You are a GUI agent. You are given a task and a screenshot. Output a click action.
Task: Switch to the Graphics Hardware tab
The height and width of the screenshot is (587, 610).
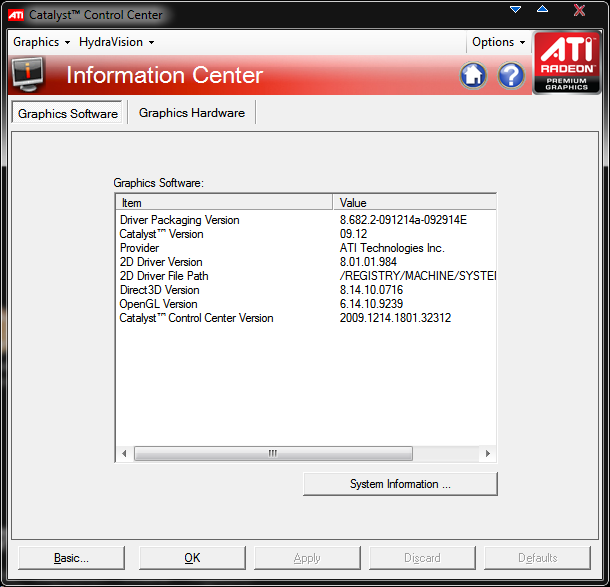click(x=192, y=113)
